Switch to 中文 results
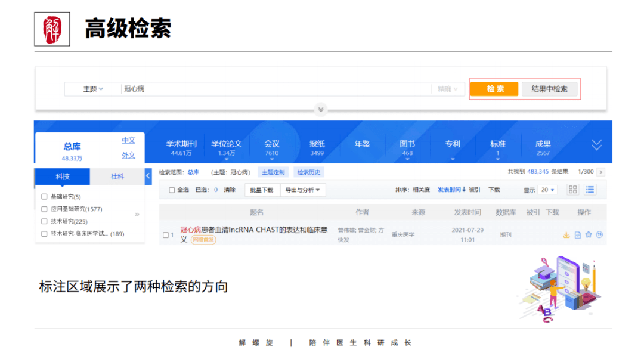The width and height of the screenshot is (644, 359). click(128, 141)
